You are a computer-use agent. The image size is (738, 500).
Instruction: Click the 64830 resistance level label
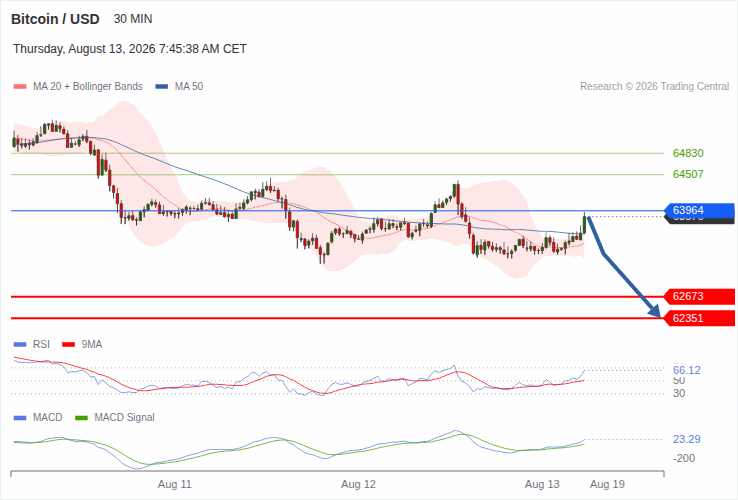coord(688,153)
